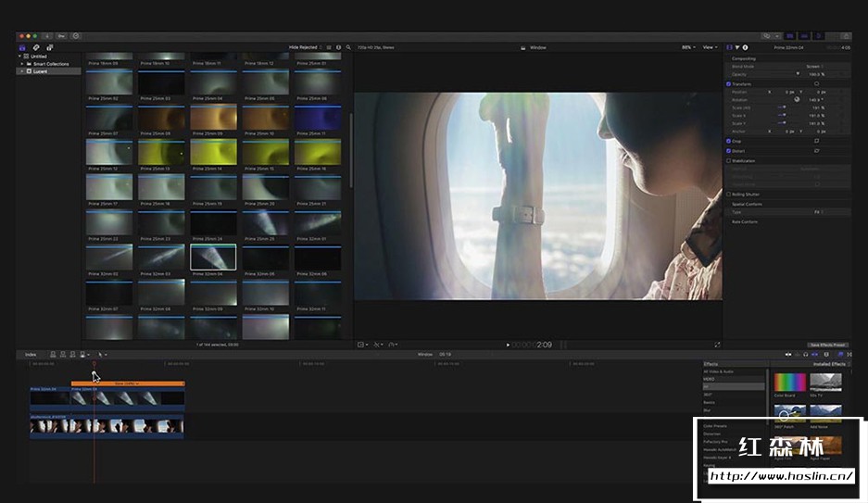The width and height of the screenshot is (868, 503).
Task: Click the Save Effects Preset button
Action: pos(828,345)
